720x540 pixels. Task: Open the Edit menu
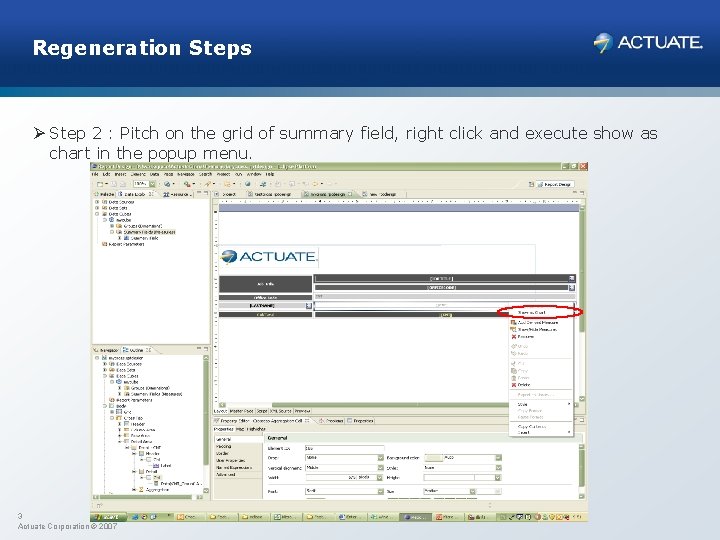(x=107, y=174)
